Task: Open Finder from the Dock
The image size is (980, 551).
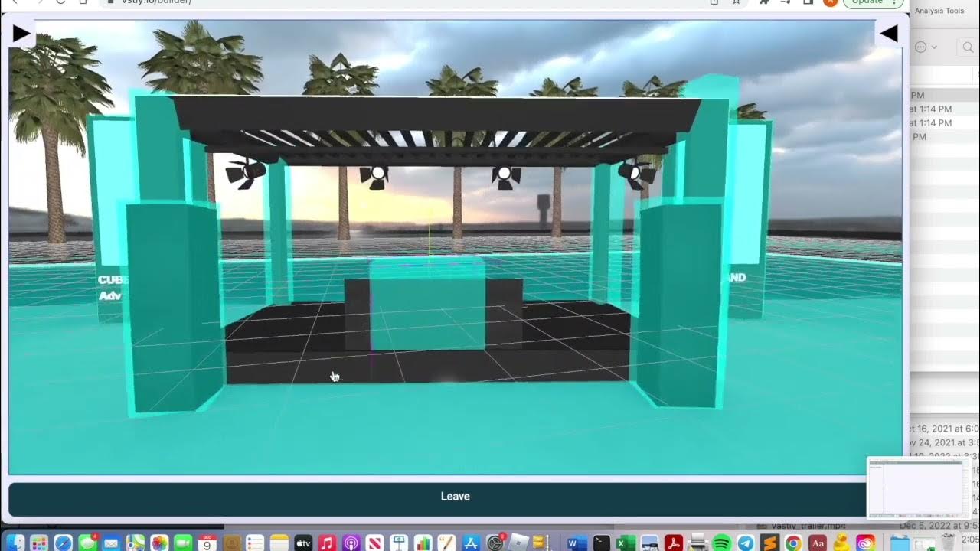Action: click(15, 543)
